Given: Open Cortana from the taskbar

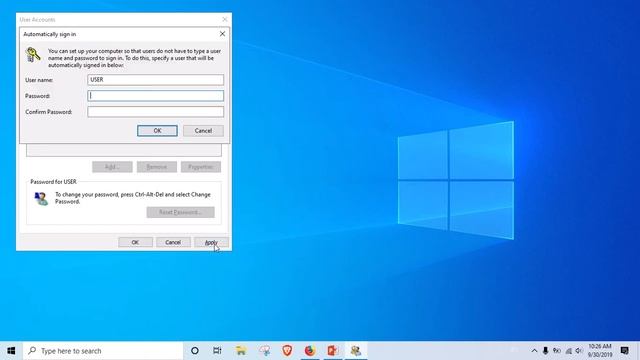Looking at the screenshot, I should point(195,351).
